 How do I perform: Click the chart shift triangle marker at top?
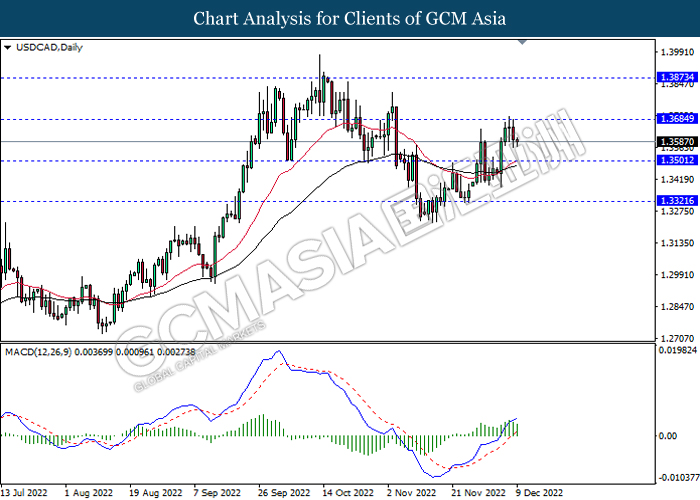(522, 42)
